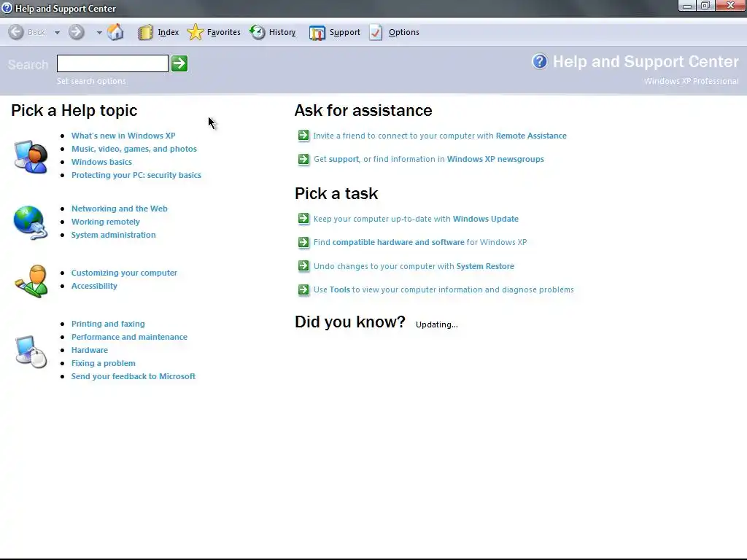
Task: Click the Back arrow button
Action: click(x=16, y=32)
